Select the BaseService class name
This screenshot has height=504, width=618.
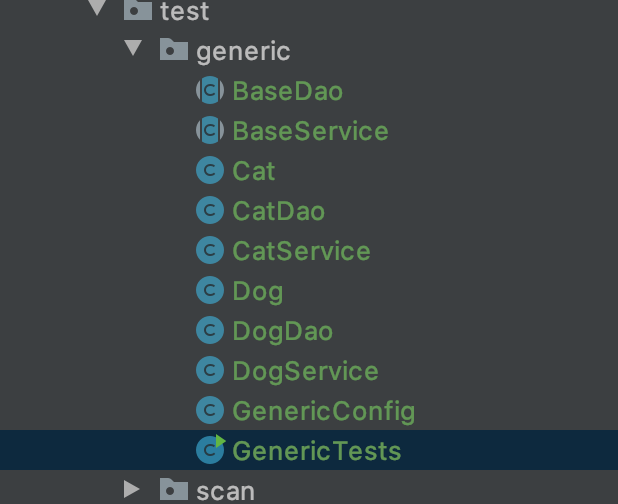311,131
